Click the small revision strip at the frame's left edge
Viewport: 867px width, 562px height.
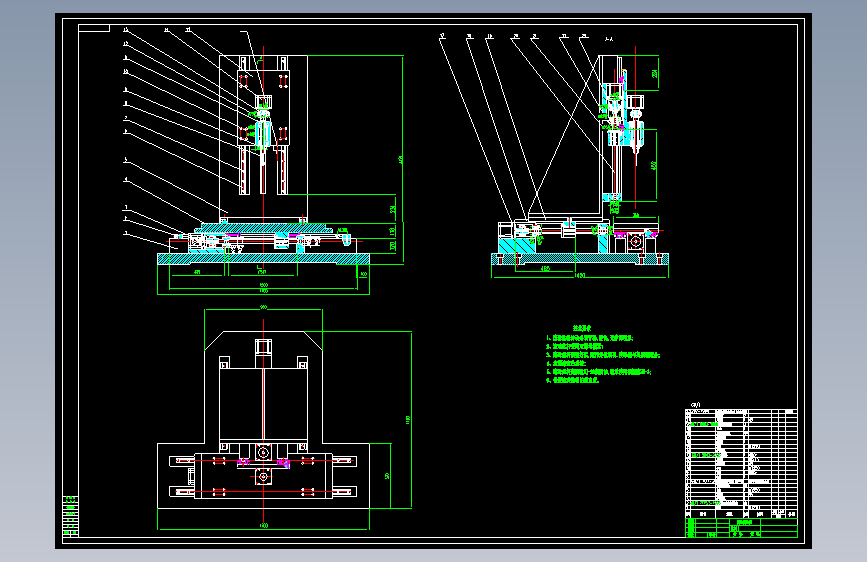[x=70, y=516]
